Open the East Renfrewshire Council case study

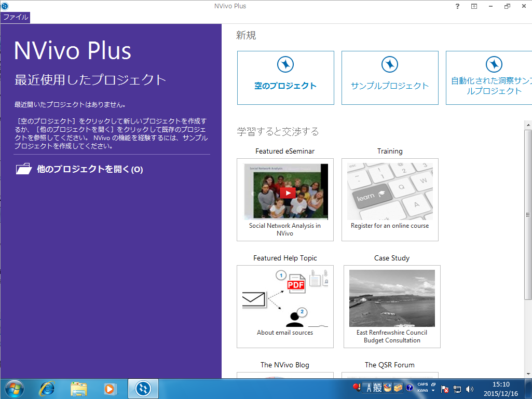pyautogui.click(x=392, y=306)
